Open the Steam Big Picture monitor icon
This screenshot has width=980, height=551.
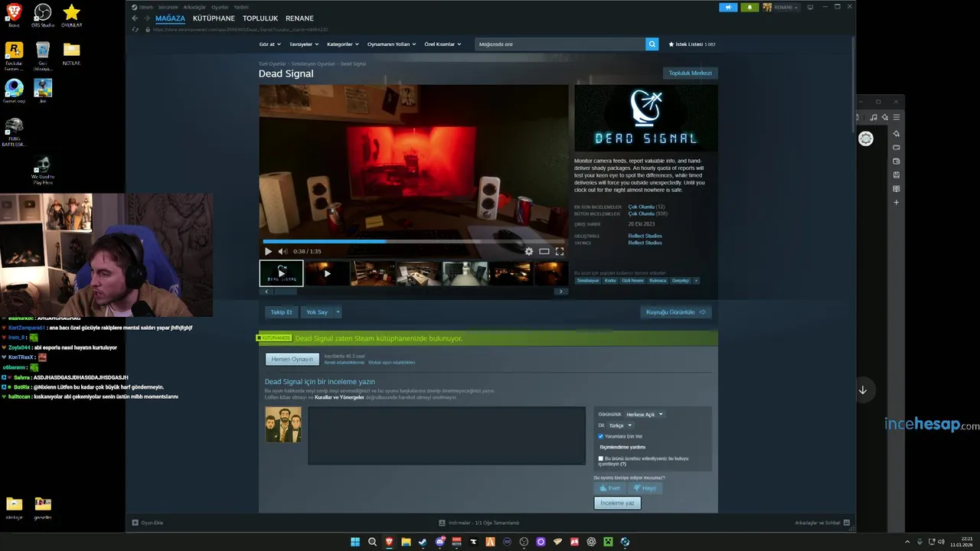(x=810, y=7)
